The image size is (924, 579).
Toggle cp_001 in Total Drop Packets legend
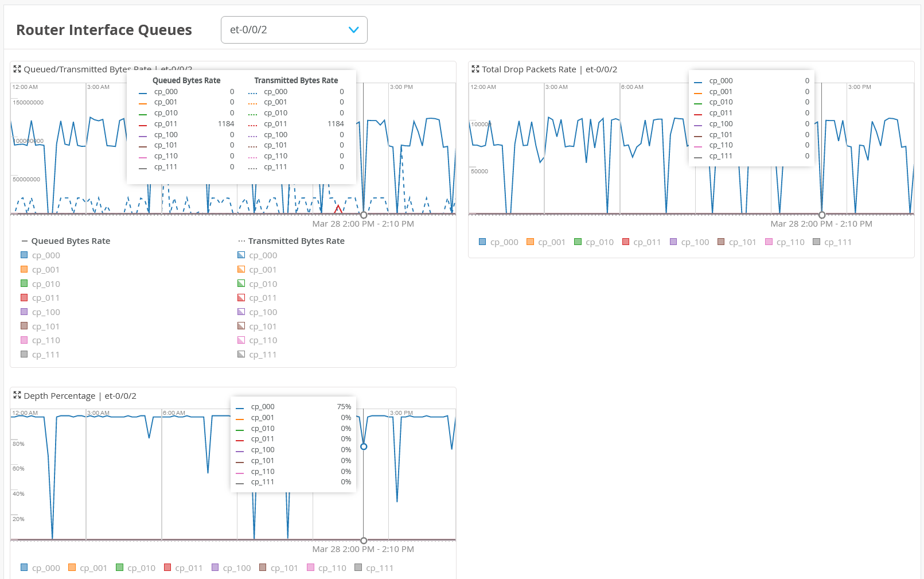(x=546, y=242)
